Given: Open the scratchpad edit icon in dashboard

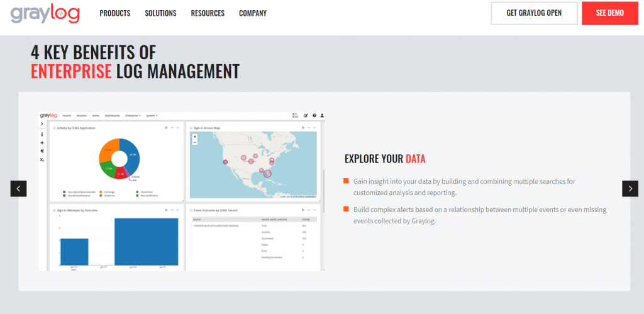Looking at the screenshot, I should coord(306,116).
